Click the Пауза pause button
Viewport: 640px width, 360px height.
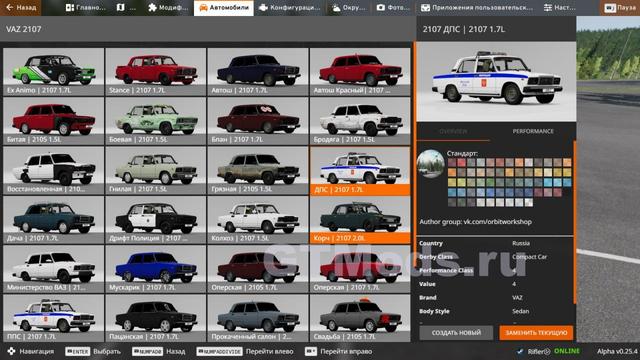[620, 8]
